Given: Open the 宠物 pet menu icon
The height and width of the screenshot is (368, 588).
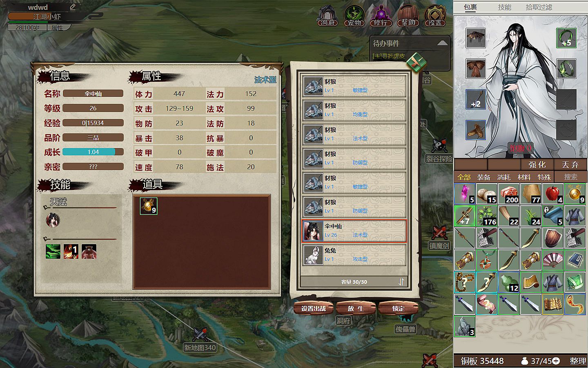Looking at the screenshot, I should 354,16.
